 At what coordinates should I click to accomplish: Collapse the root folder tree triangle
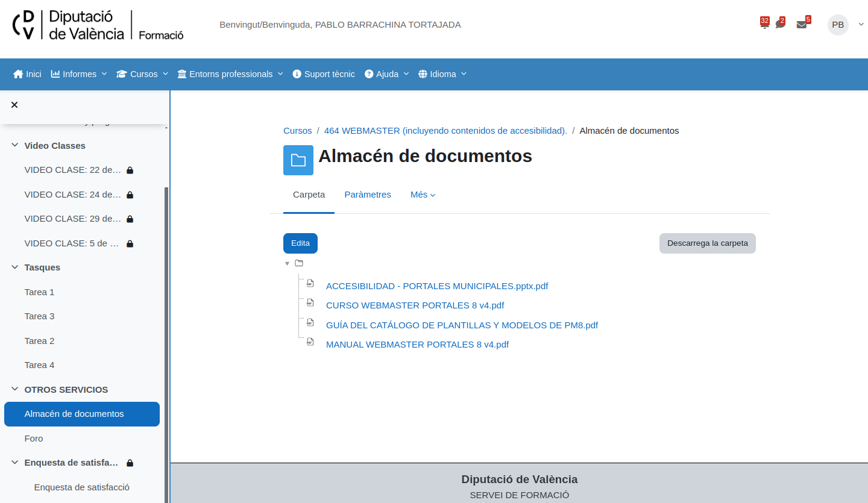[288, 264]
